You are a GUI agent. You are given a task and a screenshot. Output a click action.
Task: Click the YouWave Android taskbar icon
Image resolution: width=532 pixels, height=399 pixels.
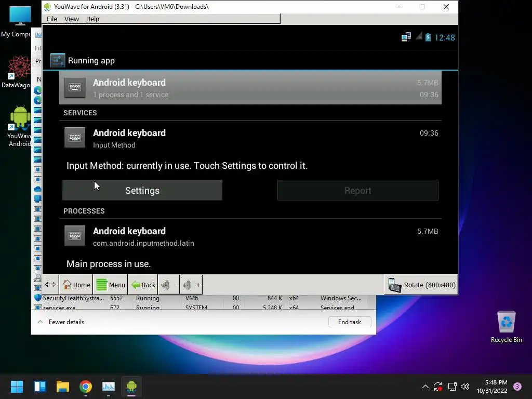click(131, 387)
